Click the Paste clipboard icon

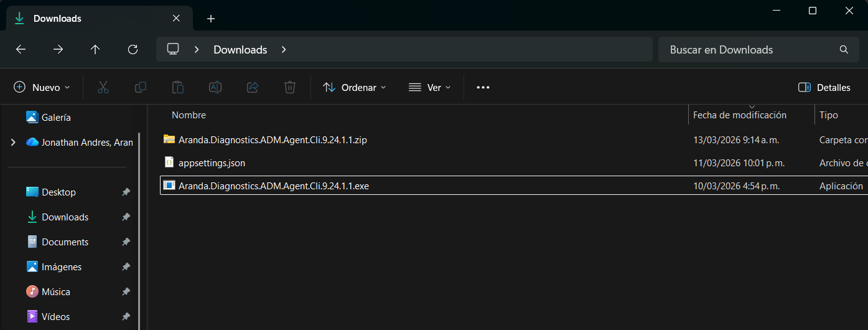pos(178,88)
